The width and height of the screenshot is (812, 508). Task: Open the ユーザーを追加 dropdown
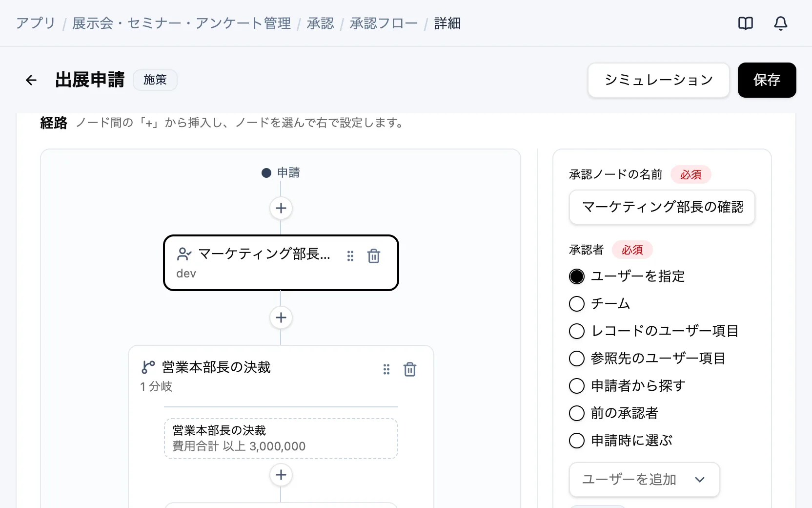coord(644,480)
